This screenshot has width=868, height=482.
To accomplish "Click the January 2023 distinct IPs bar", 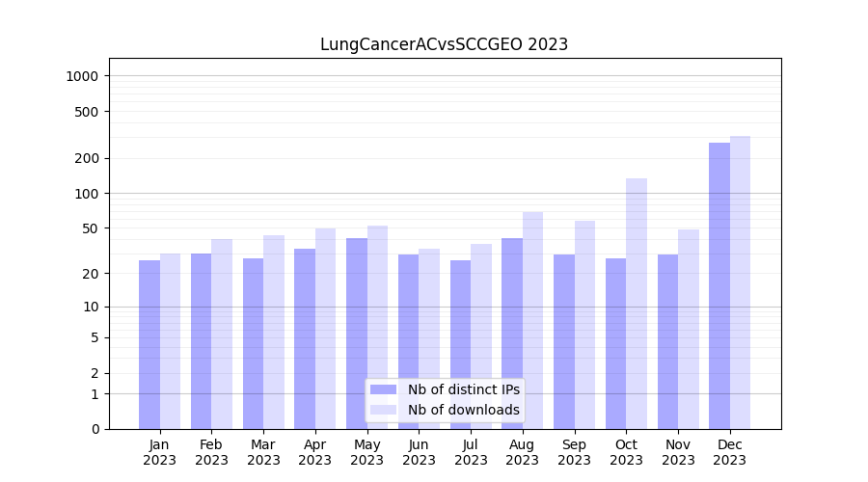I will tap(149, 344).
